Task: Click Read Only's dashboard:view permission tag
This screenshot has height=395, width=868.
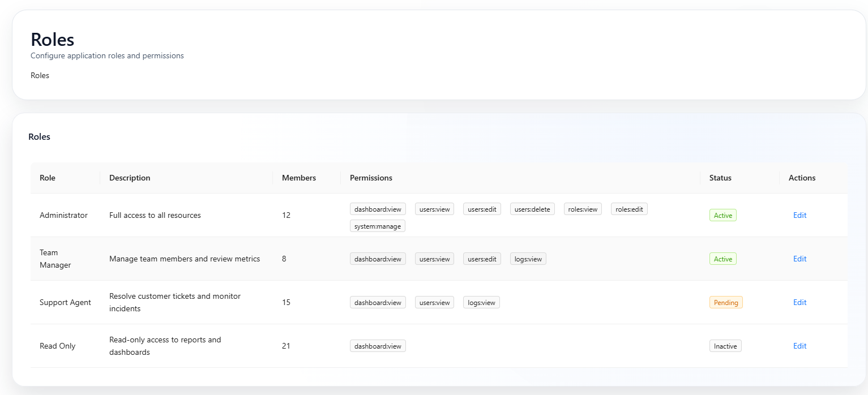Action: click(x=378, y=346)
